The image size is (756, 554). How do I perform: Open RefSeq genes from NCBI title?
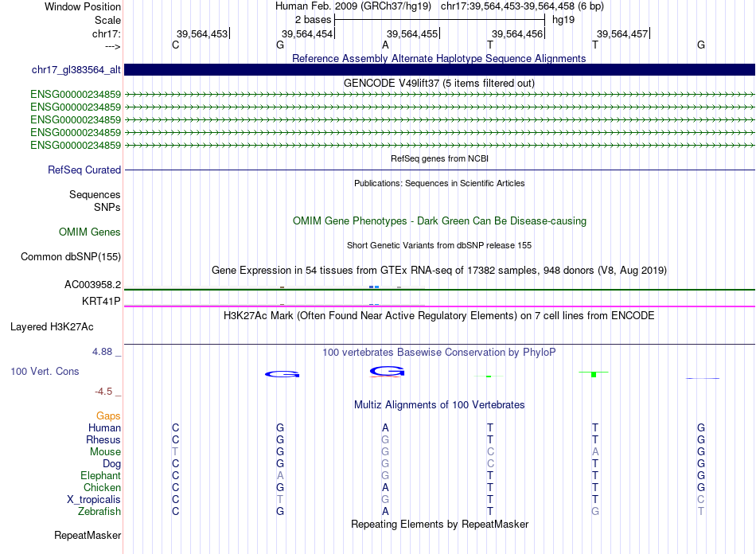coord(439,158)
